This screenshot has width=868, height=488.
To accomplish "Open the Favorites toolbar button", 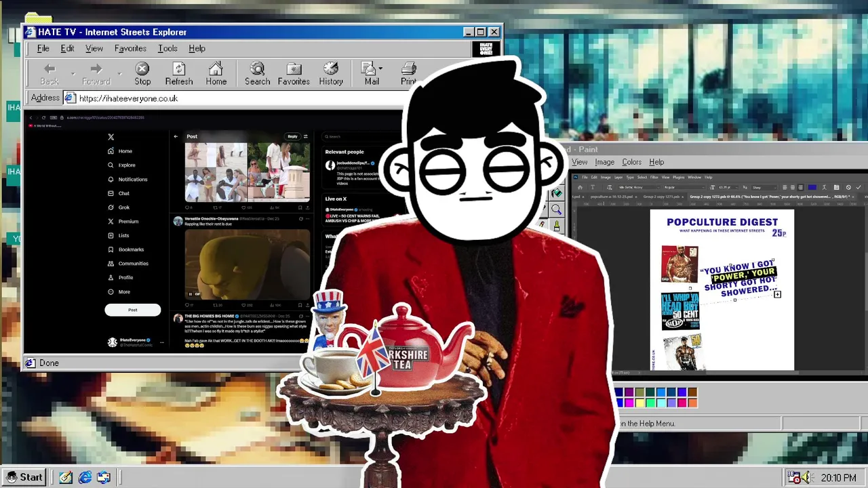I will coord(294,74).
